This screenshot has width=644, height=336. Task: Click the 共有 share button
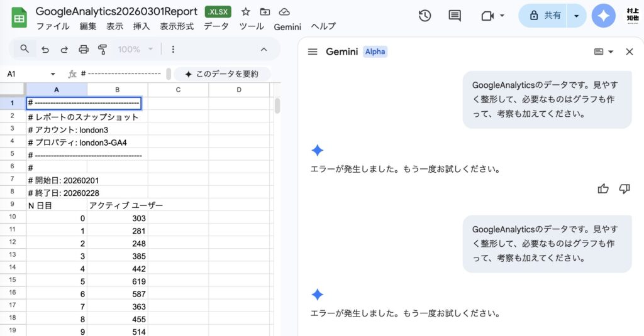pos(544,16)
